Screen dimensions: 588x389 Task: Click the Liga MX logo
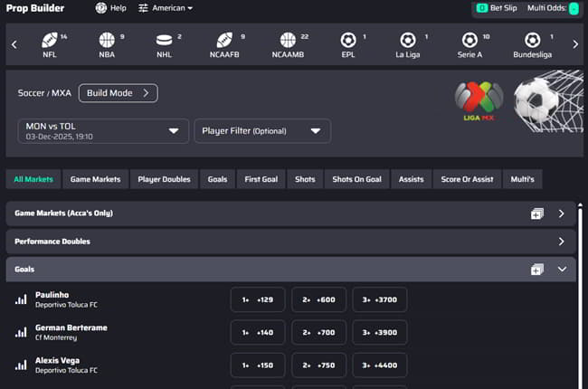coord(479,100)
